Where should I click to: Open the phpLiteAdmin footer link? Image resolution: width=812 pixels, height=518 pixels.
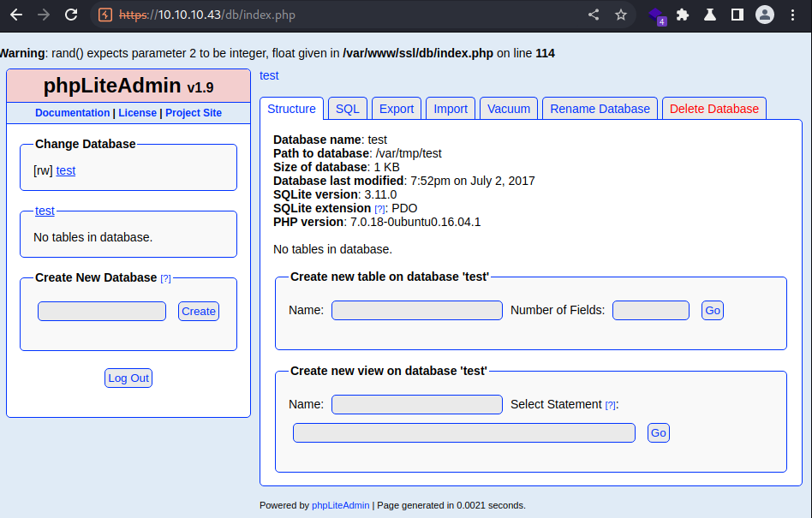[341, 505]
